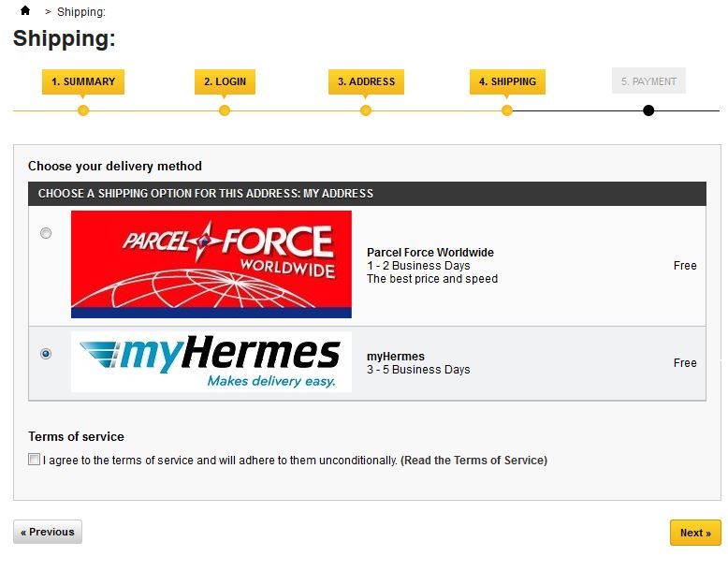Select the 4. Shipping step label
The width and height of the screenshot is (728, 571).
tap(507, 81)
